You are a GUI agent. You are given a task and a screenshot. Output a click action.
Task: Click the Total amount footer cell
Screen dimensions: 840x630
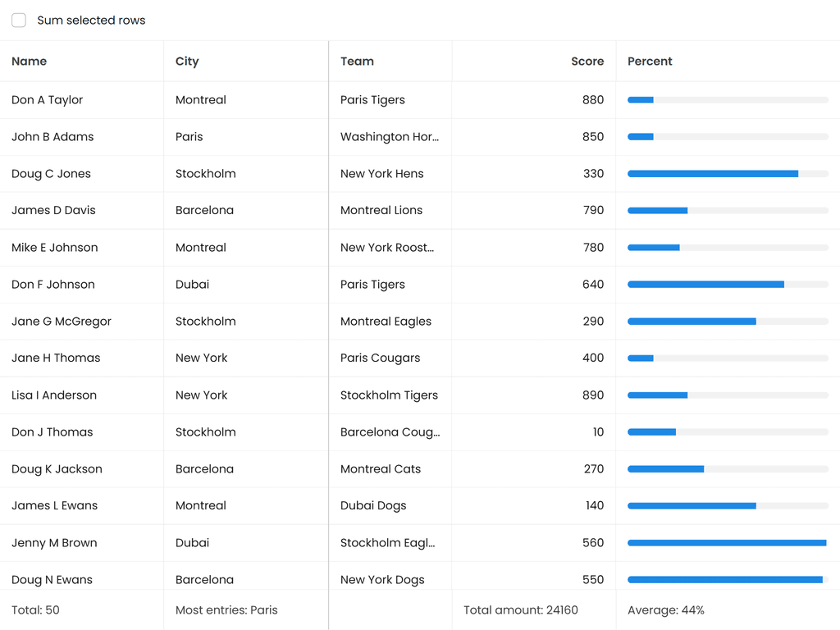pos(520,610)
